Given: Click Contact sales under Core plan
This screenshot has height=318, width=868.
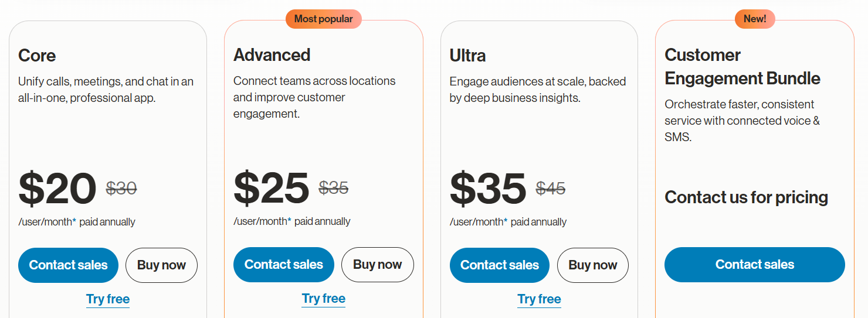Looking at the screenshot, I should tap(68, 265).
